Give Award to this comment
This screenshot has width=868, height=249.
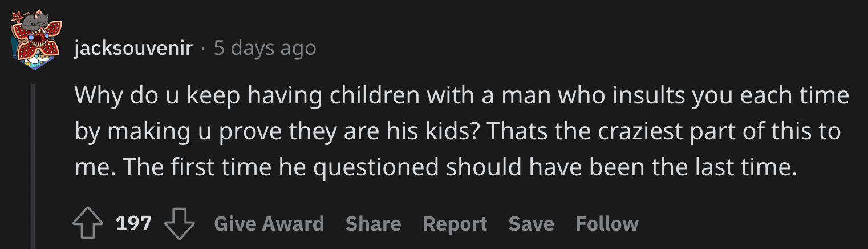point(269,224)
